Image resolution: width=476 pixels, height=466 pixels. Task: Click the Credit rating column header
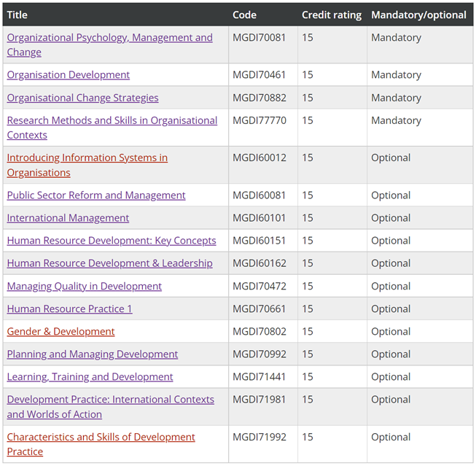click(331, 15)
